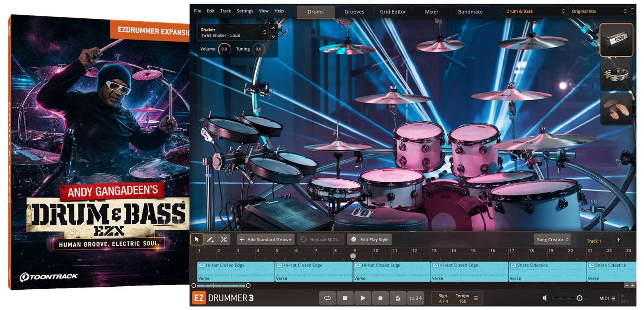
Task: Adjust the master volume slider
Action: point(571,298)
